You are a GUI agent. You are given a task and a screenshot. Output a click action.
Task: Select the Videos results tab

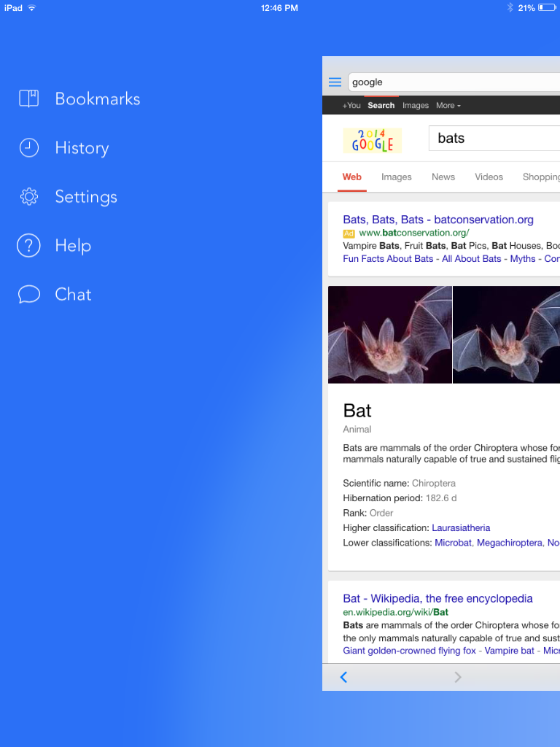click(489, 177)
